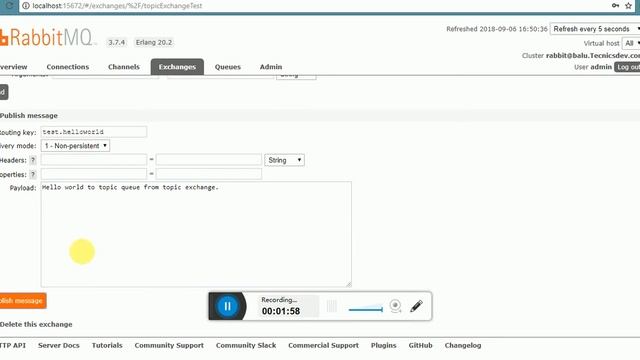Click the user name admin text
This screenshot has width=640, height=360.
click(x=601, y=67)
